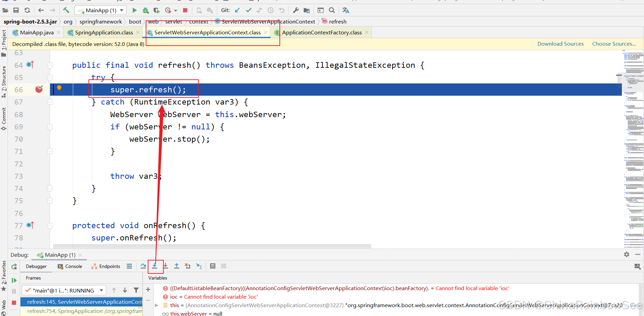Screen dimensions: 644x316
Task: Open the main thread RUNNING dropdown
Action: pos(64,290)
